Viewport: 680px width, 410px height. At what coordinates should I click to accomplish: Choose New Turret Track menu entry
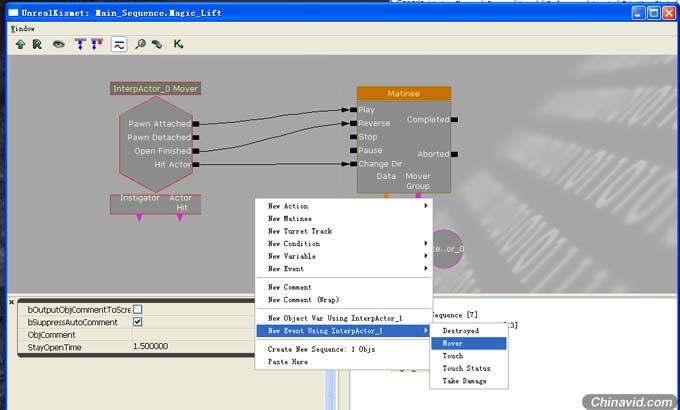pos(344,231)
